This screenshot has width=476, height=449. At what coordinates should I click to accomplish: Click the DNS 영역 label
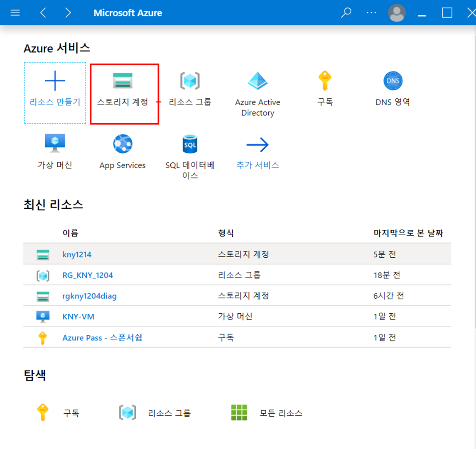(x=393, y=102)
